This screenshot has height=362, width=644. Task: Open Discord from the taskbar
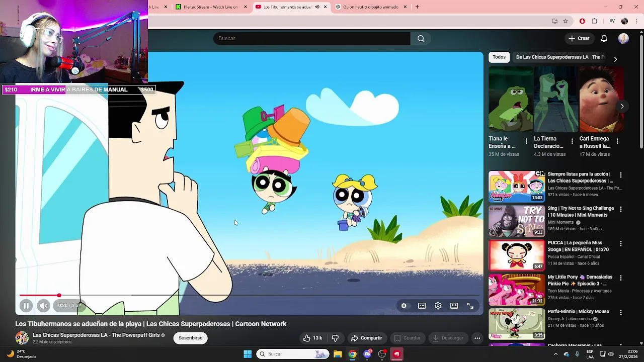click(x=367, y=354)
